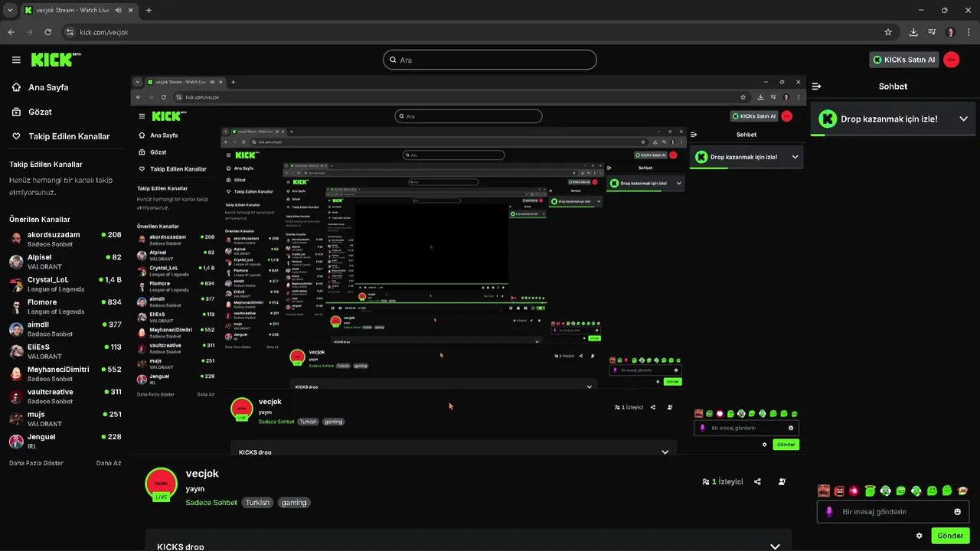Open the vaultcreative channel in the main sidebar
The width and height of the screenshot is (980, 551).
(x=65, y=396)
